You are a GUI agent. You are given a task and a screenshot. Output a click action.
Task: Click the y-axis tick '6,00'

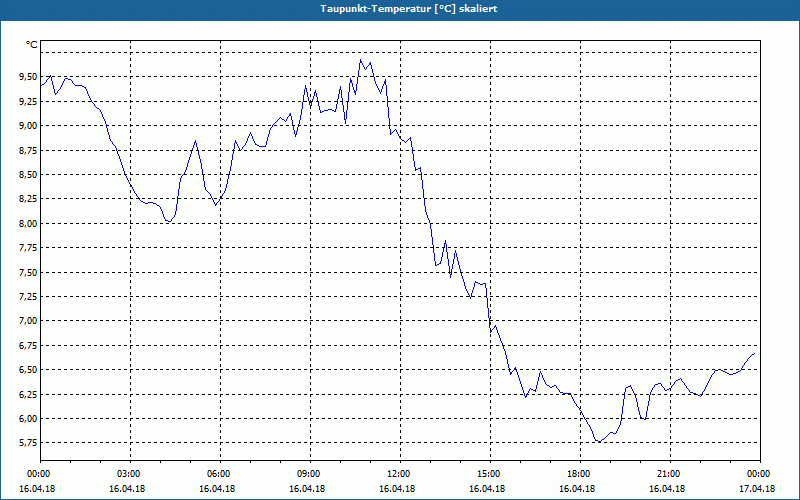coord(28,418)
